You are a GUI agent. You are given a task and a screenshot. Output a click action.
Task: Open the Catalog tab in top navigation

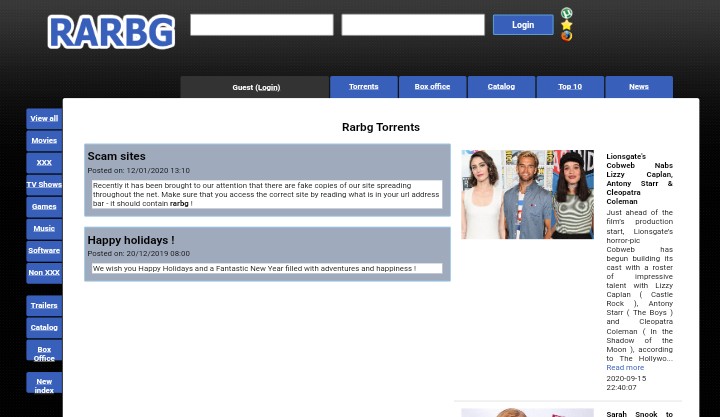[501, 87]
